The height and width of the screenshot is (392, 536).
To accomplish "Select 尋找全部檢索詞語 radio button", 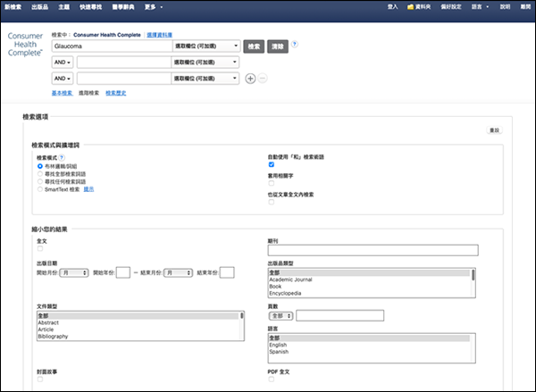I will click(40, 174).
